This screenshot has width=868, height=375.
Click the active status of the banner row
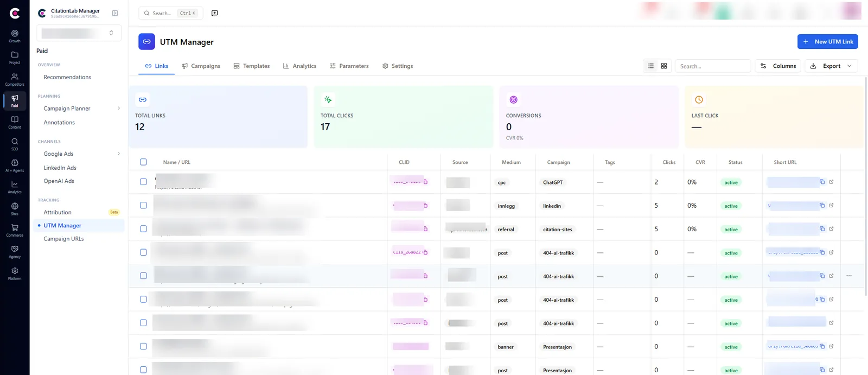731,347
